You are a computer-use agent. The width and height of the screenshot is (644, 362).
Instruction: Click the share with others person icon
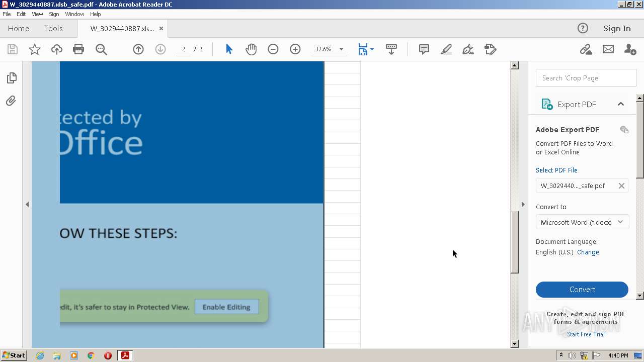(x=630, y=49)
